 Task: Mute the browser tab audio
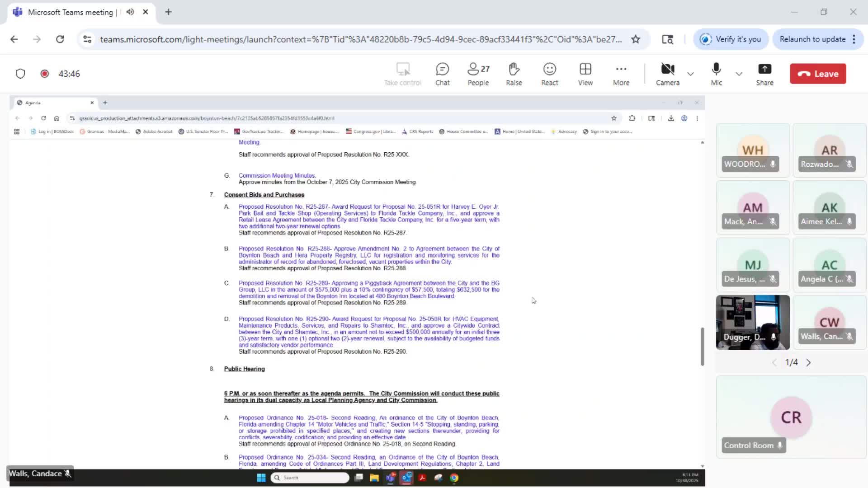click(x=130, y=12)
